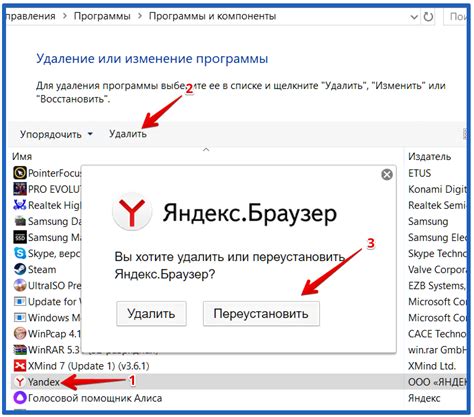Click the Realtek High Definition icon
Screen dimensions: 474x417
[x=20, y=205]
